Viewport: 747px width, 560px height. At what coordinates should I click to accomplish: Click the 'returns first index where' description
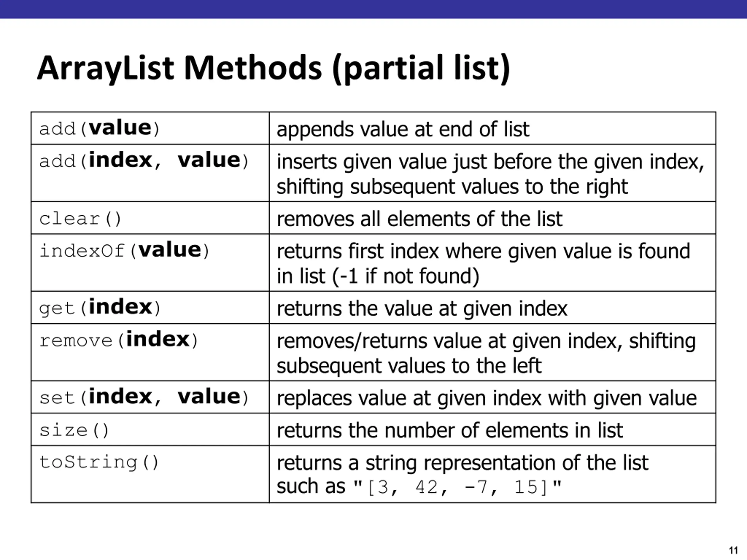pos(483,263)
